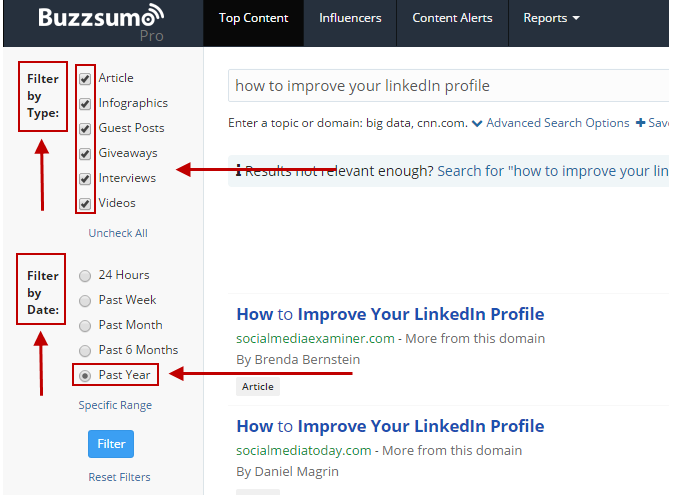The height and width of the screenshot is (495, 677).
Task: Select the 24 Hours date option
Action: [85, 275]
